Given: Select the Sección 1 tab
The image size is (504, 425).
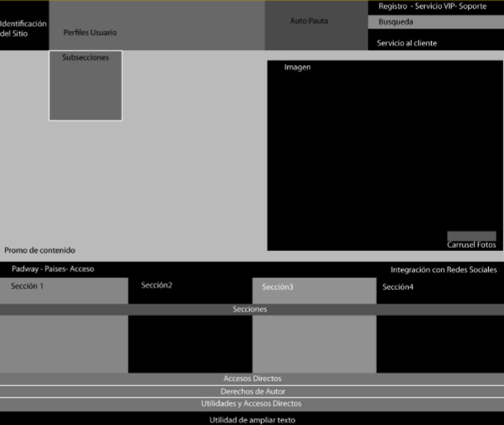Looking at the screenshot, I should click(x=64, y=291).
